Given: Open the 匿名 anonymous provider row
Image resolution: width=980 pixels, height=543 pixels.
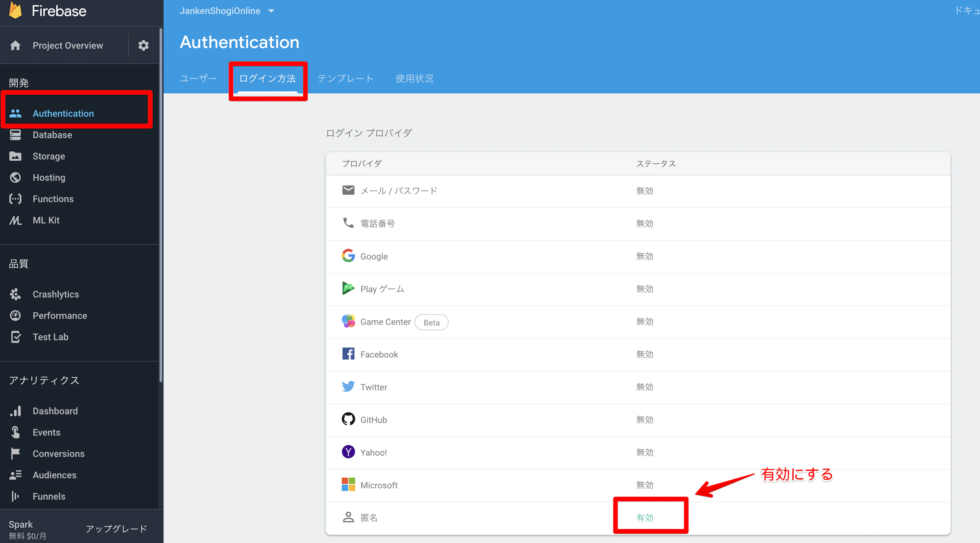Looking at the screenshot, I should (638, 518).
